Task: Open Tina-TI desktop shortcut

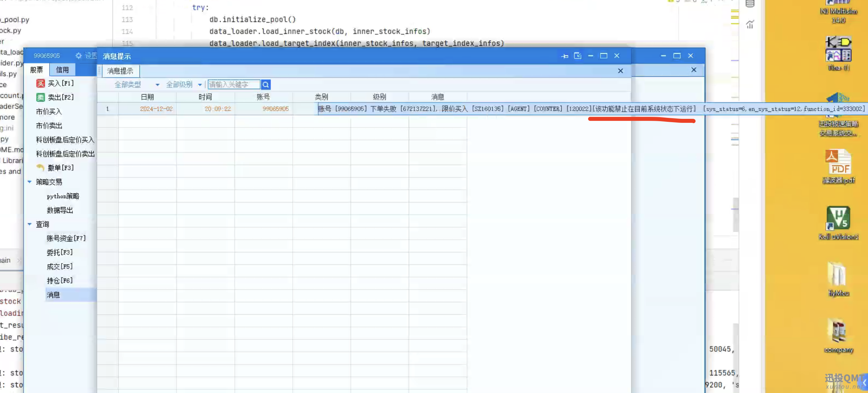Action: pyautogui.click(x=838, y=53)
